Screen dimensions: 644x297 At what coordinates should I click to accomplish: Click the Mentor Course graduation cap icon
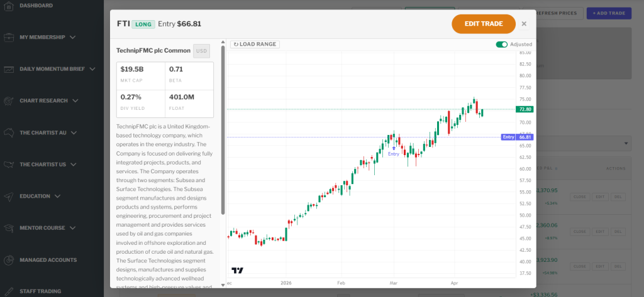click(9, 228)
